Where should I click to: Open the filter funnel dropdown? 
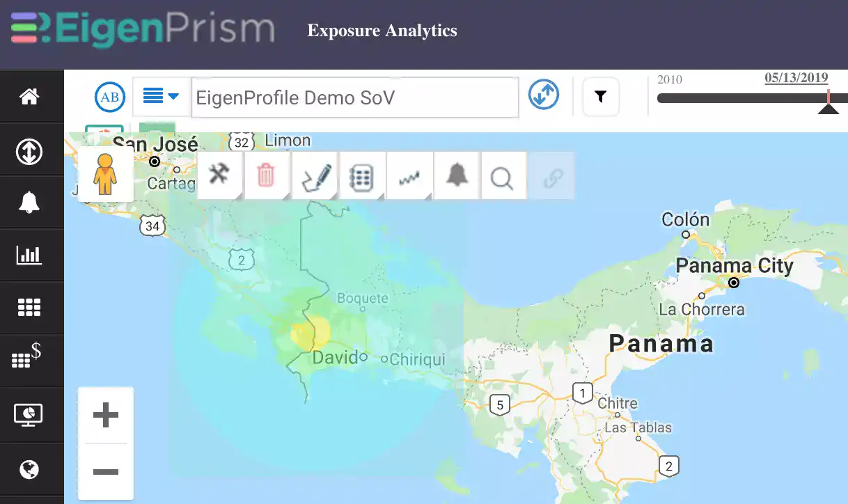pos(600,97)
